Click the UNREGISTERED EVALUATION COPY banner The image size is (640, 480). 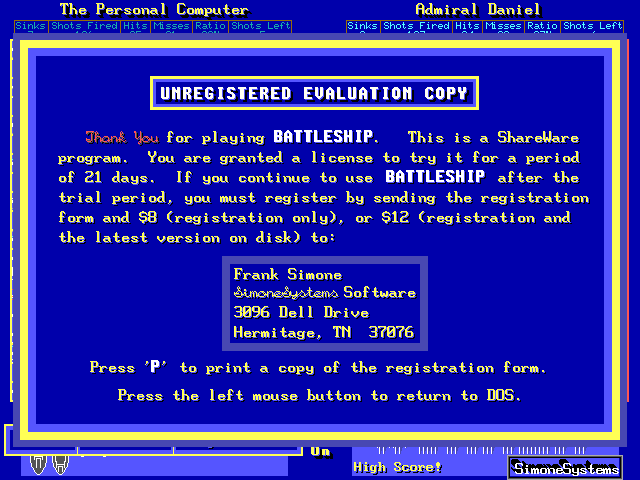[314, 93]
